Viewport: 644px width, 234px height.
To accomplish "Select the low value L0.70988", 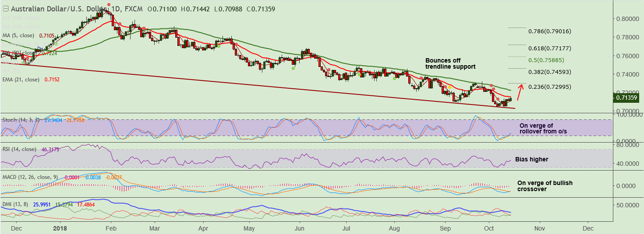I will click(x=228, y=9).
